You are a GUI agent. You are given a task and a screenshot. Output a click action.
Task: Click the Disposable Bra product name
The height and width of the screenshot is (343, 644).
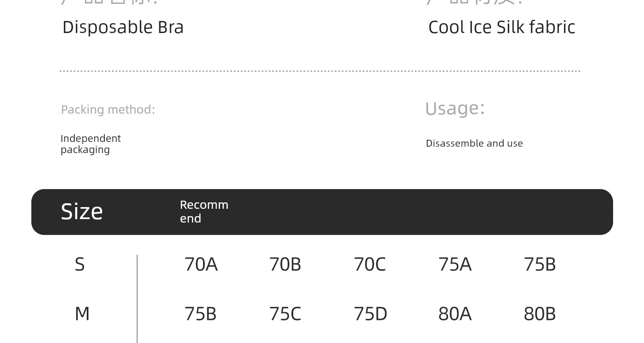point(123,27)
